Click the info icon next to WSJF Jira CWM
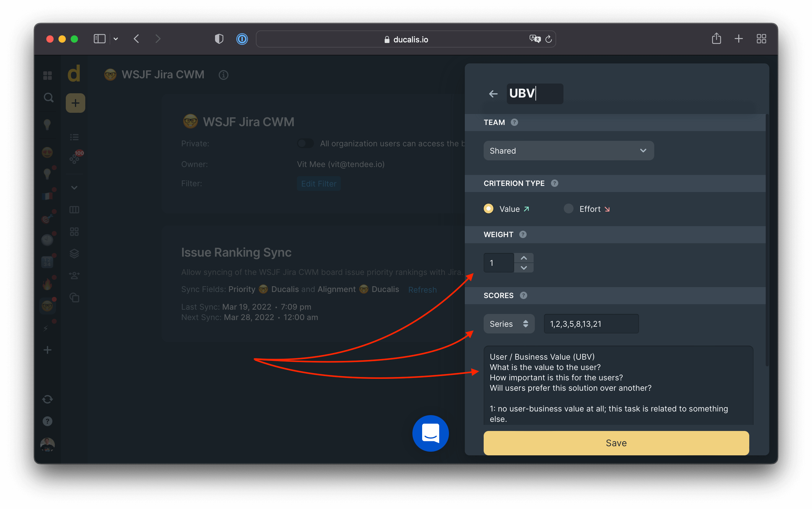This screenshot has width=812, height=509. point(223,75)
